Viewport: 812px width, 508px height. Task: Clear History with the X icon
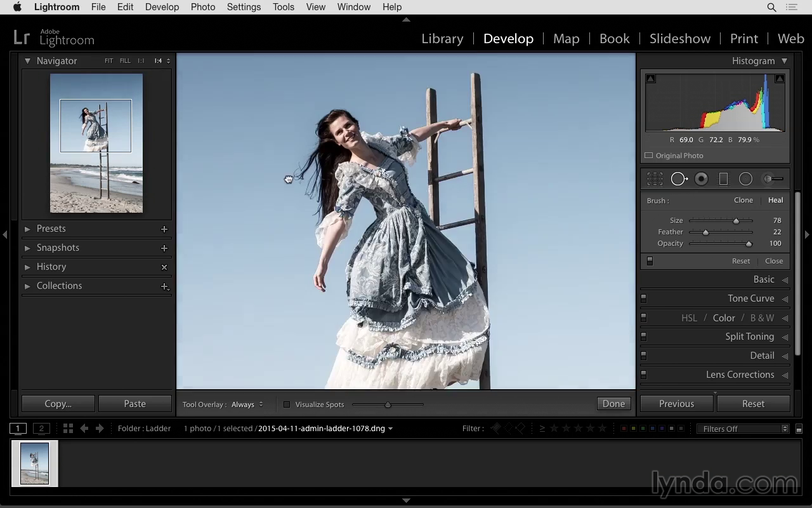(x=164, y=267)
